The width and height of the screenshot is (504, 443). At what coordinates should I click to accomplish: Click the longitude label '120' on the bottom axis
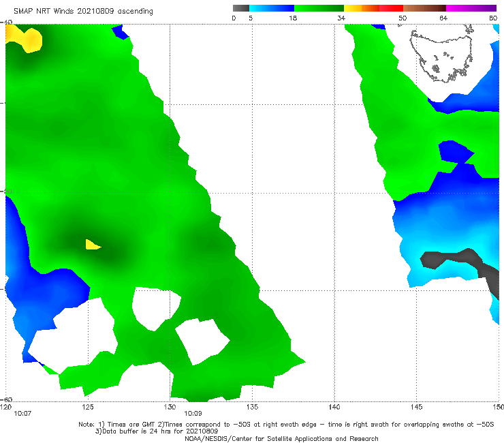click(x=5, y=407)
